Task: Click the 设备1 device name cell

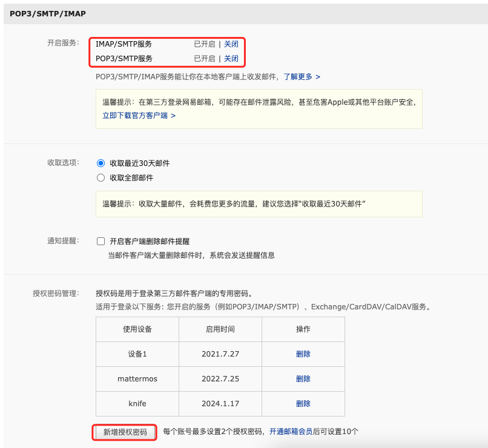Action: click(x=137, y=354)
